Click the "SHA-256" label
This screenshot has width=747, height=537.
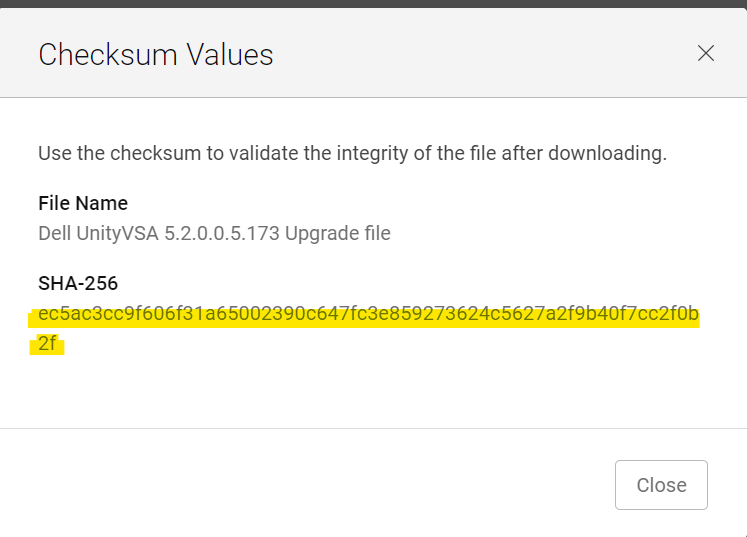[x=78, y=285]
